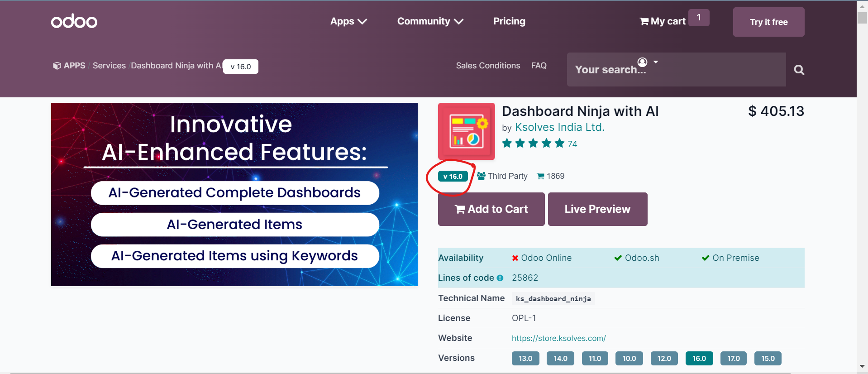The width and height of the screenshot is (868, 374).
Task: Click the Dashboard Ninja with AI title
Action: coord(580,111)
